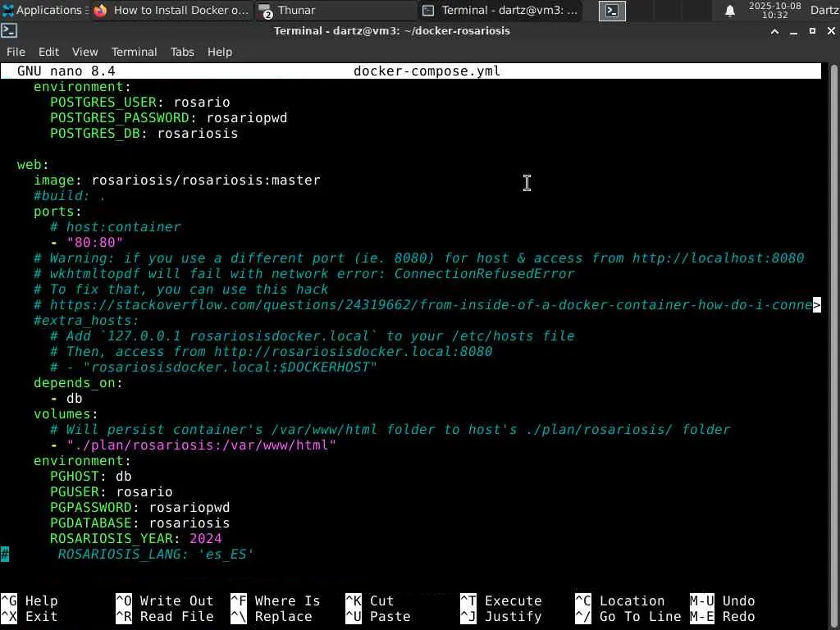Image resolution: width=840 pixels, height=630 pixels.
Task: Click 'http://rosariosisdocker.local:8080' comment text
Action: coord(353,351)
